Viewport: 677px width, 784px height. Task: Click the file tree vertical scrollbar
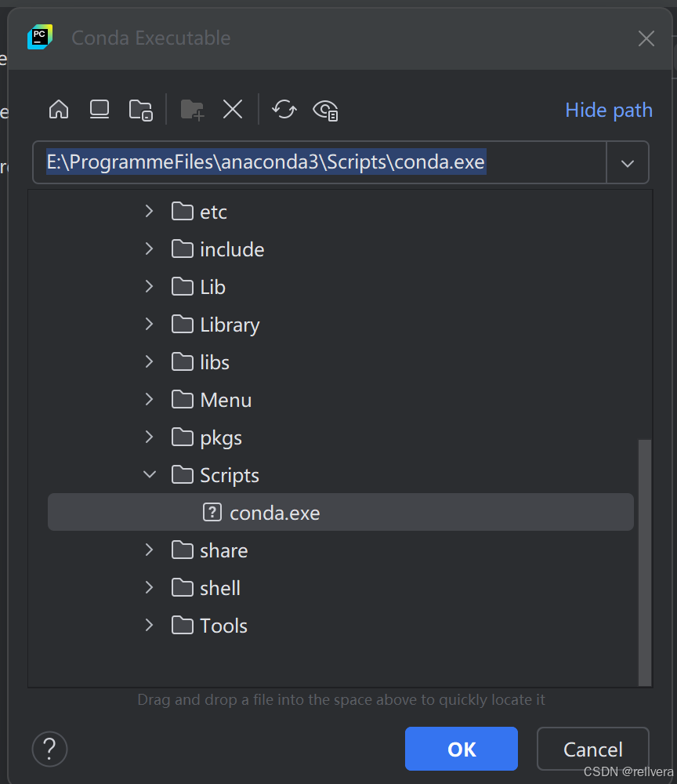coord(645,562)
